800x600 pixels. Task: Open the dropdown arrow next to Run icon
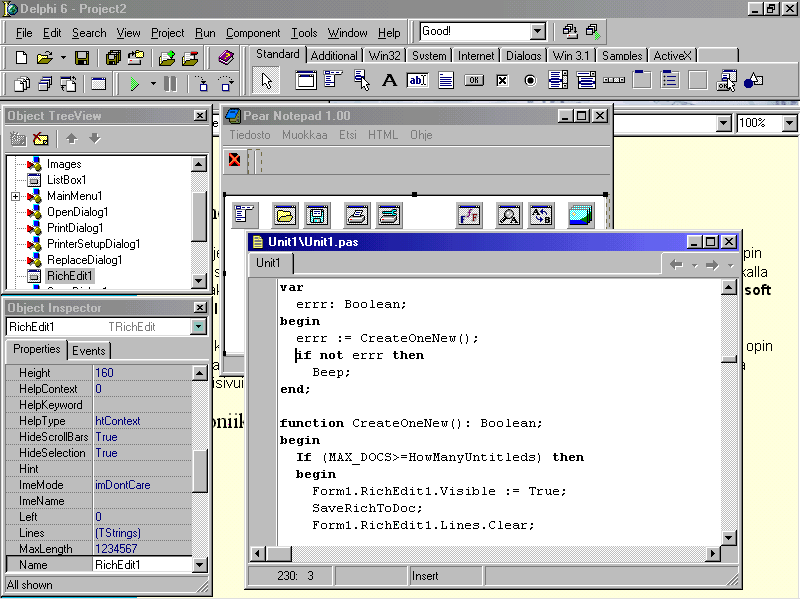(153, 83)
